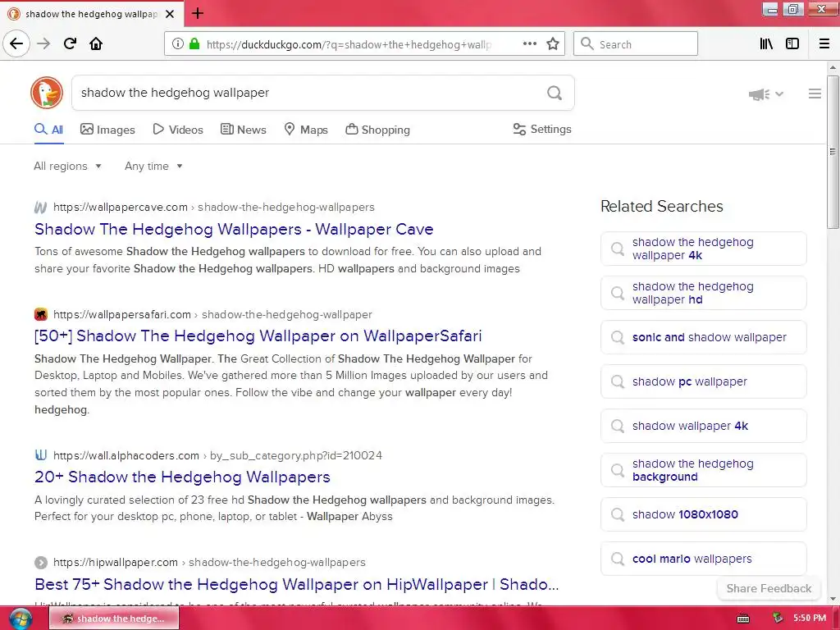Viewport: 840px width, 630px height.
Task: Click the scrollbar up arrow
Action: pos(833,68)
